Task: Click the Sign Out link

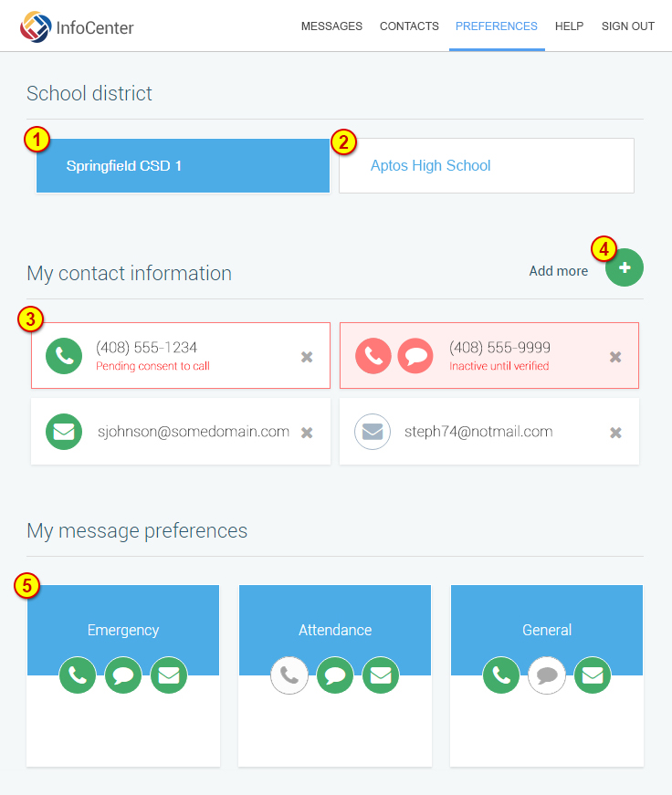Action: [x=627, y=26]
